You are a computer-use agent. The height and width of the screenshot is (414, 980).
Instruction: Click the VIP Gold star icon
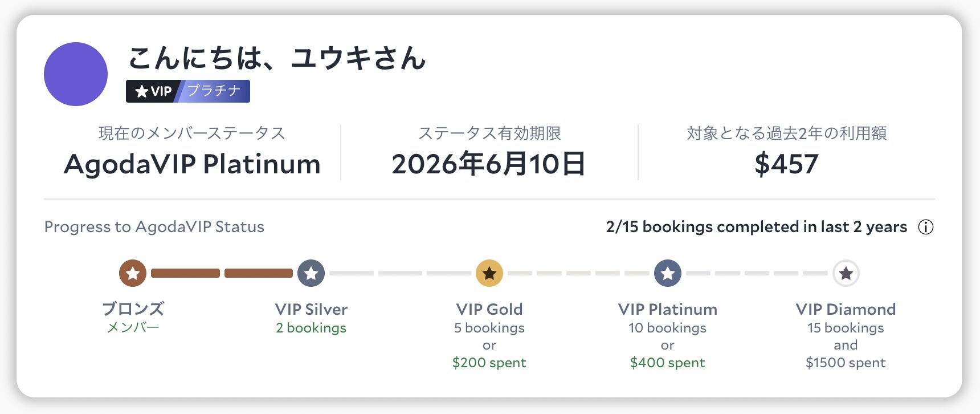(489, 273)
